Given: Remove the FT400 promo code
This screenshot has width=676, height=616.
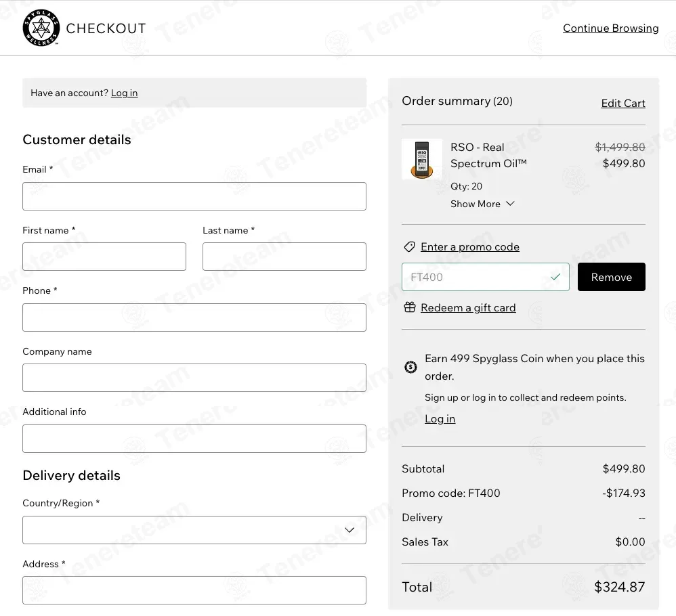Looking at the screenshot, I should click(x=612, y=277).
